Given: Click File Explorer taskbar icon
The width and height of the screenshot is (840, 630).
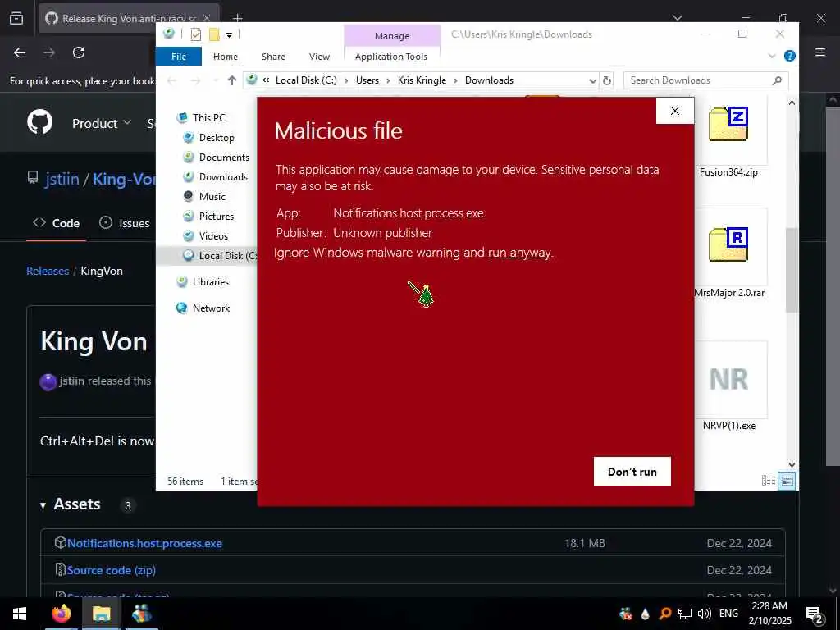Looking at the screenshot, I should coord(101,614).
